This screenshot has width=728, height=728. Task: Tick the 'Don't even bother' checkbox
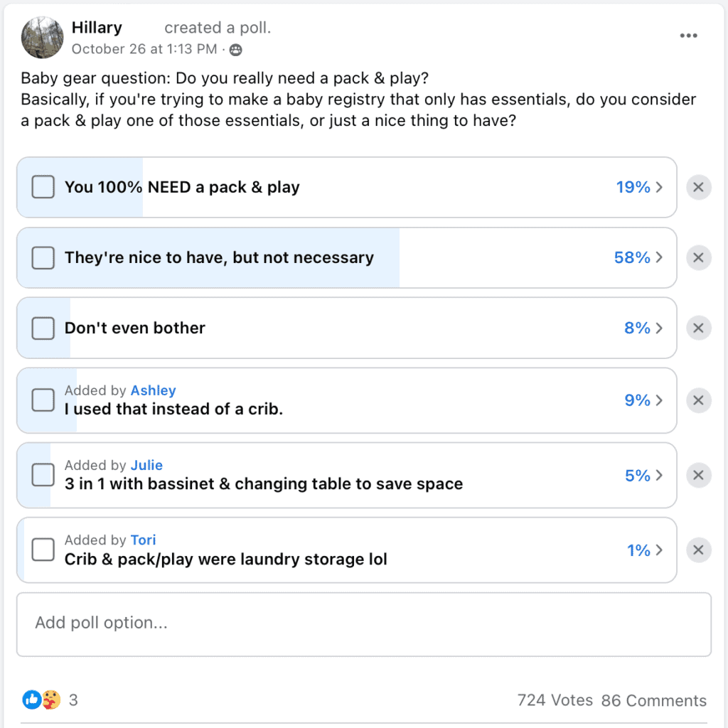[43, 328]
